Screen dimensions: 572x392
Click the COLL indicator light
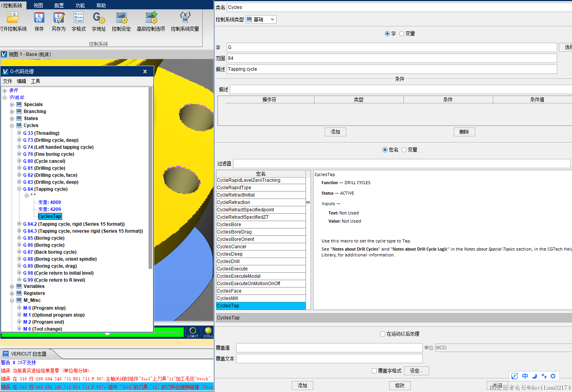208,331
